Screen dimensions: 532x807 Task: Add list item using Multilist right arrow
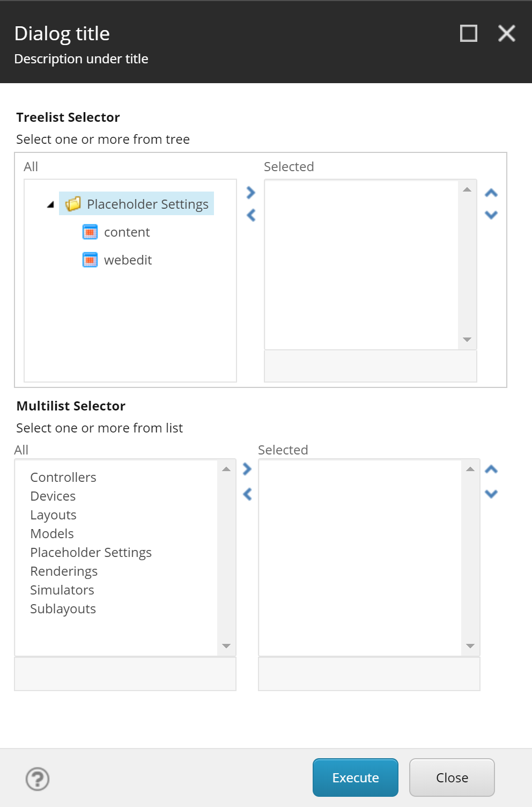pyautogui.click(x=246, y=469)
